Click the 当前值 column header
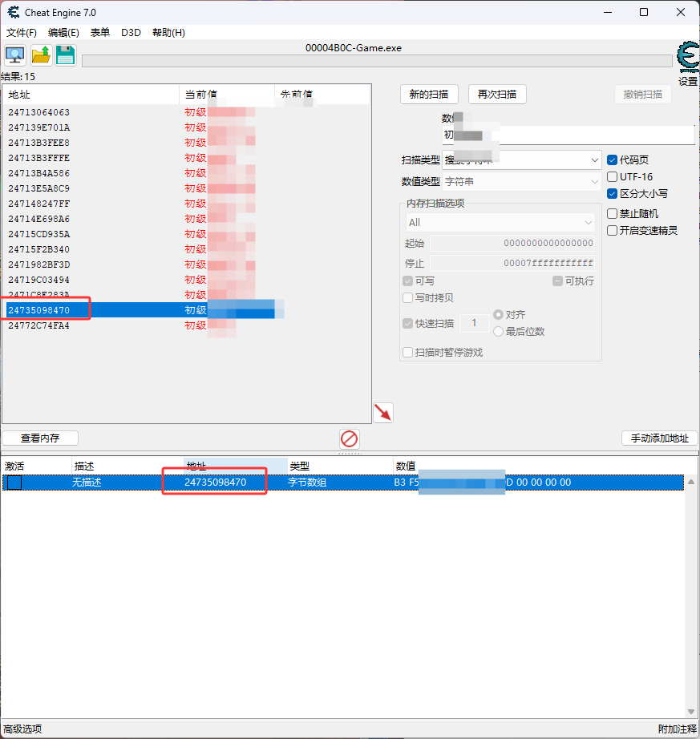This screenshot has width=700, height=739. point(227,95)
